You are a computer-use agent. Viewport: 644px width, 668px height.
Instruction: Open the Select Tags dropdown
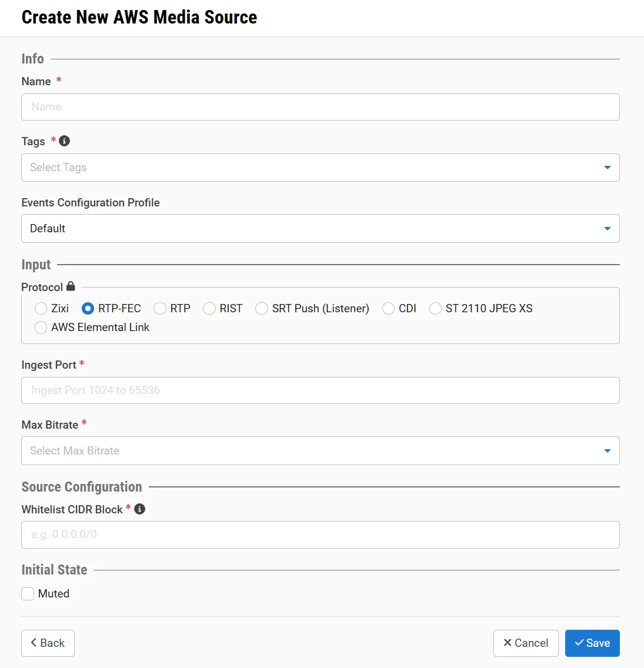(321, 168)
